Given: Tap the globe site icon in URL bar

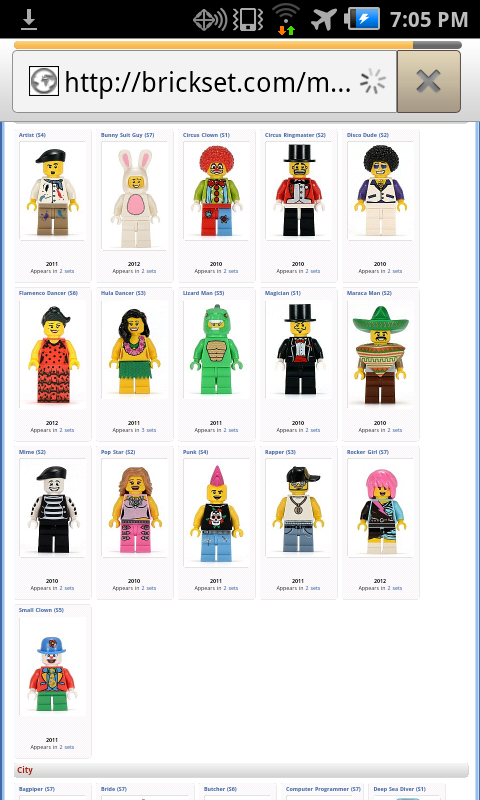Looking at the screenshot, I should (x=44, y=81).
